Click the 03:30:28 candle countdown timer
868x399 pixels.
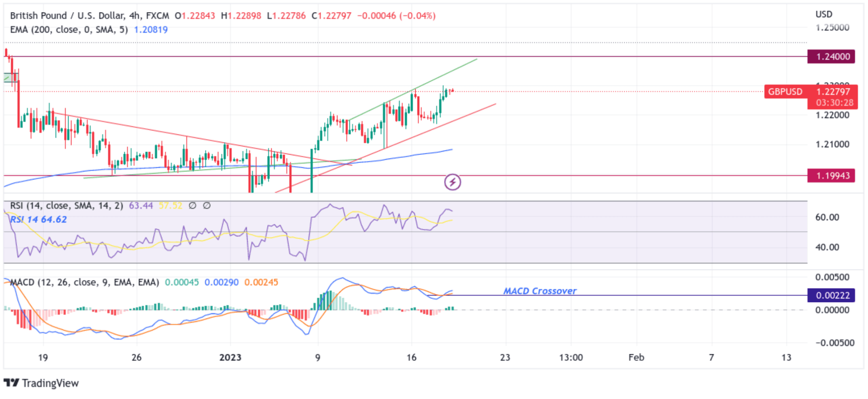pos(835,102)
